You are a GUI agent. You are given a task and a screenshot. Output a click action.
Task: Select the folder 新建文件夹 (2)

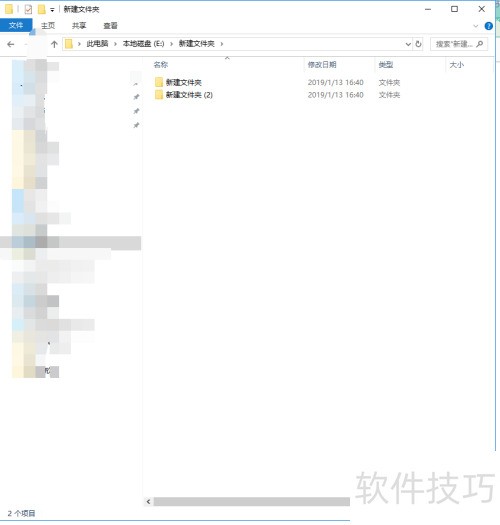click(189, 95)
